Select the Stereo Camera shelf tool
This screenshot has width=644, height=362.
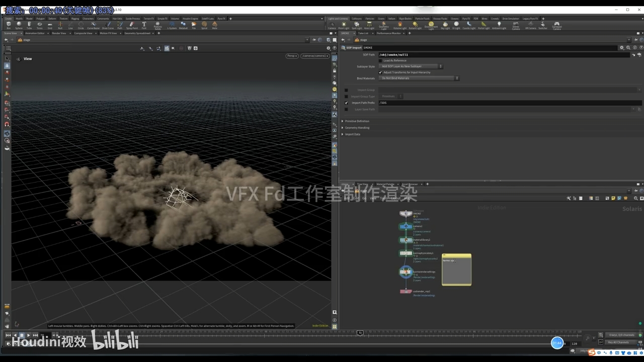tap(516, 24)
